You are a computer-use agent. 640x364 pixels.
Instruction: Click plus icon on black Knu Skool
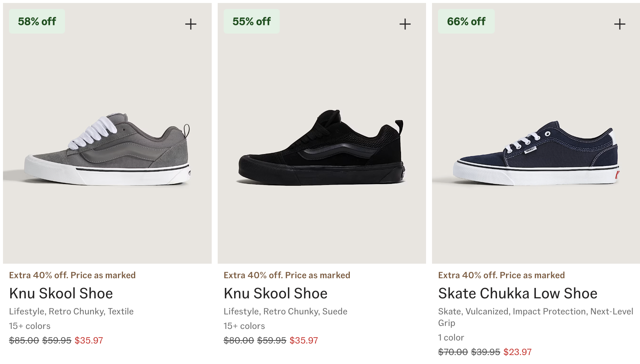coord(405,24)
